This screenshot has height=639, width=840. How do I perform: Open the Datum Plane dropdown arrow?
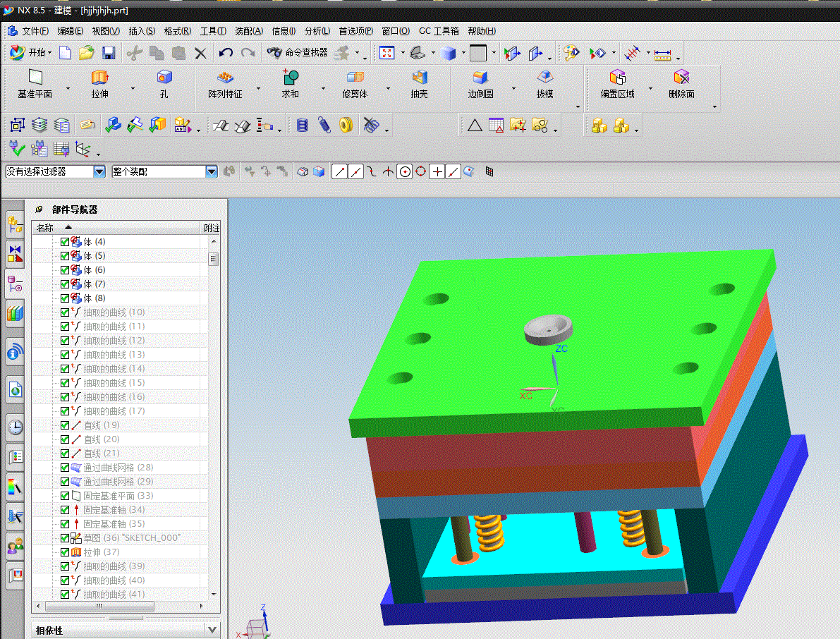[68, 88]
